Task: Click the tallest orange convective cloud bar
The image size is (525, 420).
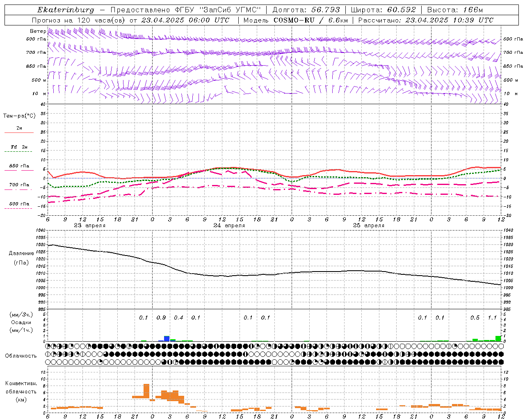Action: (x=146, y=391)
